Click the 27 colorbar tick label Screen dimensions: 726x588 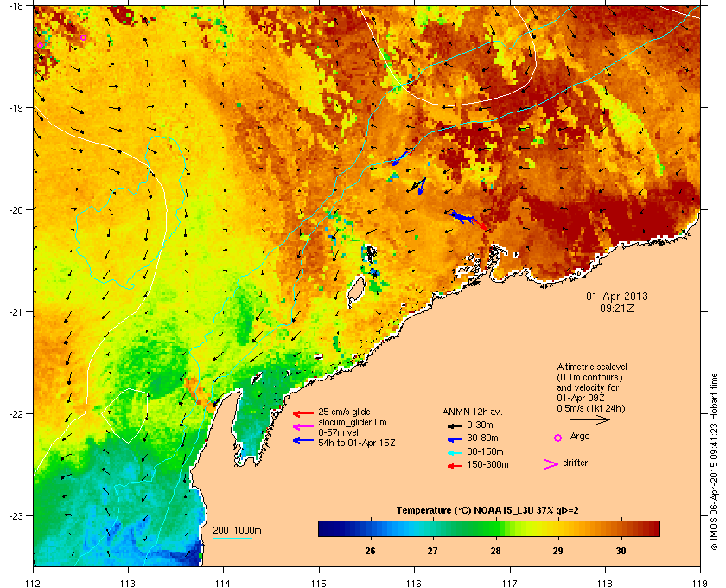click(x=432, y=551)
